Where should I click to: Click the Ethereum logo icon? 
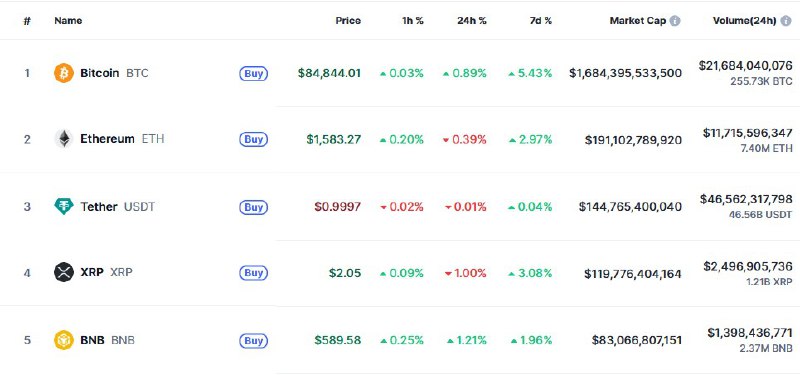64,139
